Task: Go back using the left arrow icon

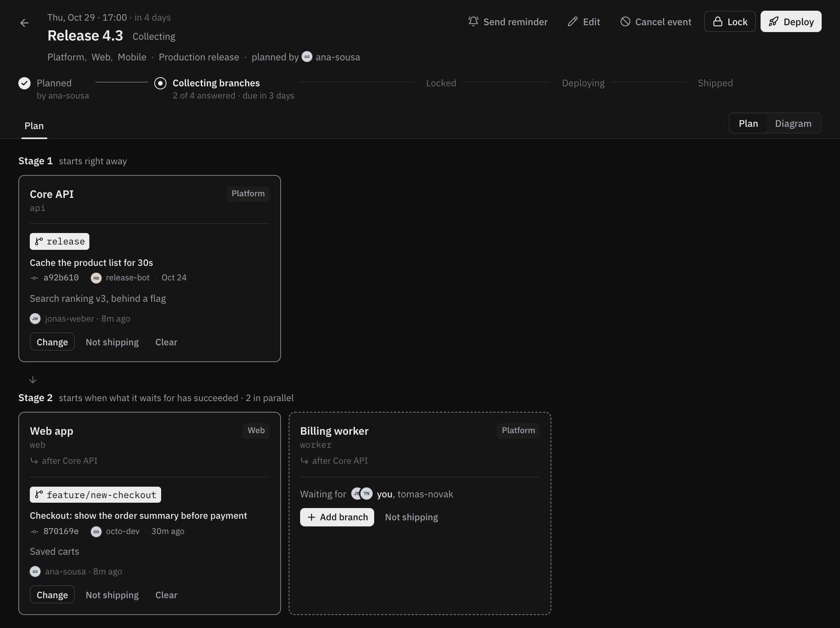Action: click(24, 23)
